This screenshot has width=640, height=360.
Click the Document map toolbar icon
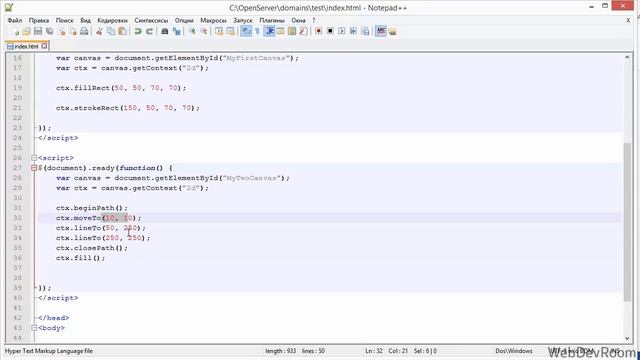[291, 31]
